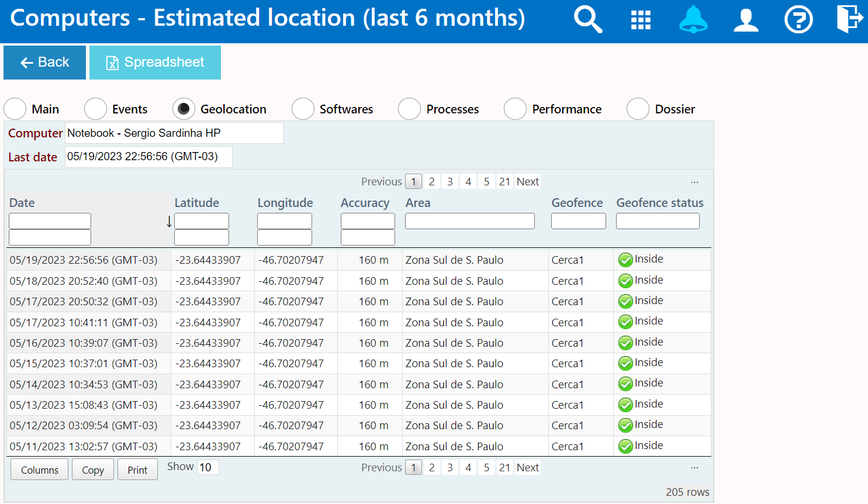
Task: Expand the bottom ellipsis options
Action: pos(694,467)
